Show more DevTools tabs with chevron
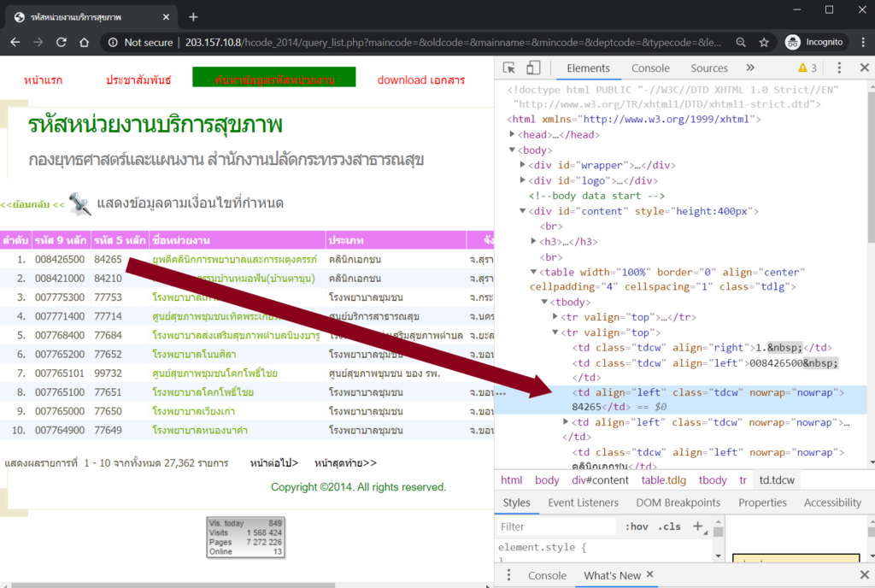The height and width of the screenshot is (588, 875). [750, 68]
